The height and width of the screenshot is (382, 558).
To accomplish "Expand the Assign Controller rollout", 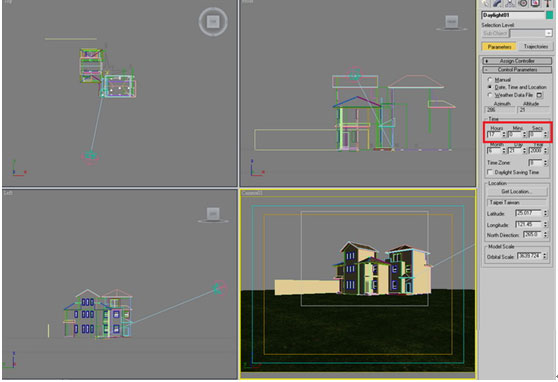I will click(x=517, y=61).
